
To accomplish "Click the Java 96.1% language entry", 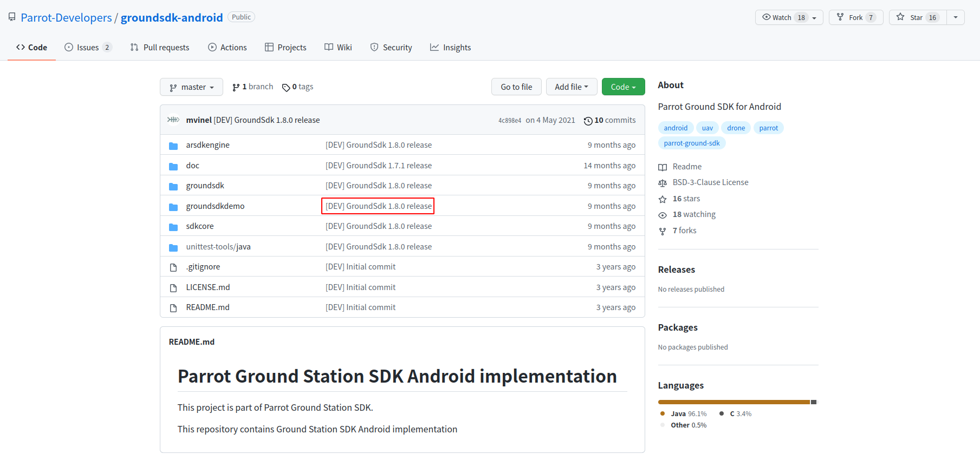I will pyautogui.click(x=684, y=413).
